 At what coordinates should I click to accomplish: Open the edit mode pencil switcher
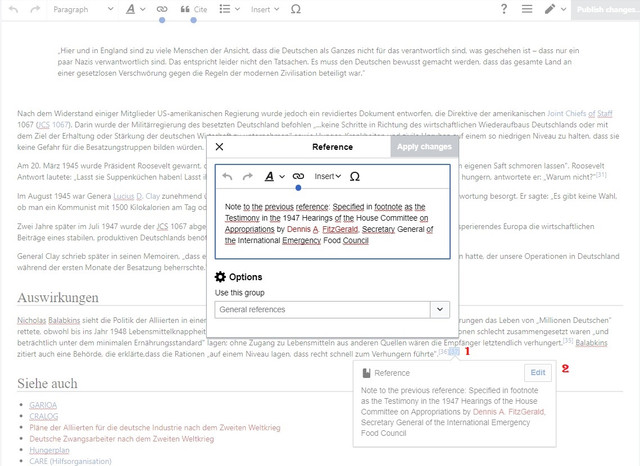(x=556, y=9)
